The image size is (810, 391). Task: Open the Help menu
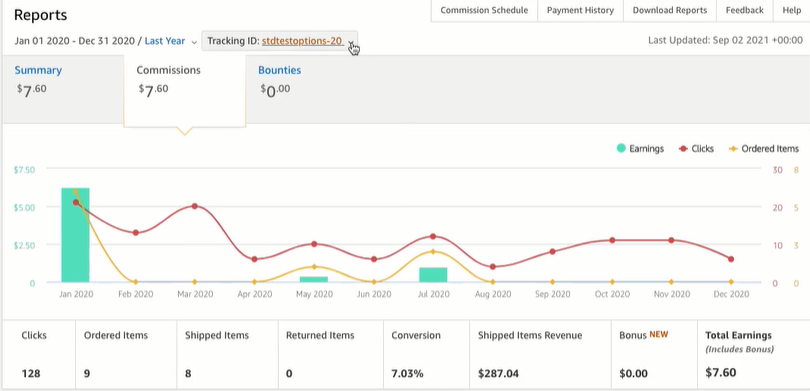791,10
